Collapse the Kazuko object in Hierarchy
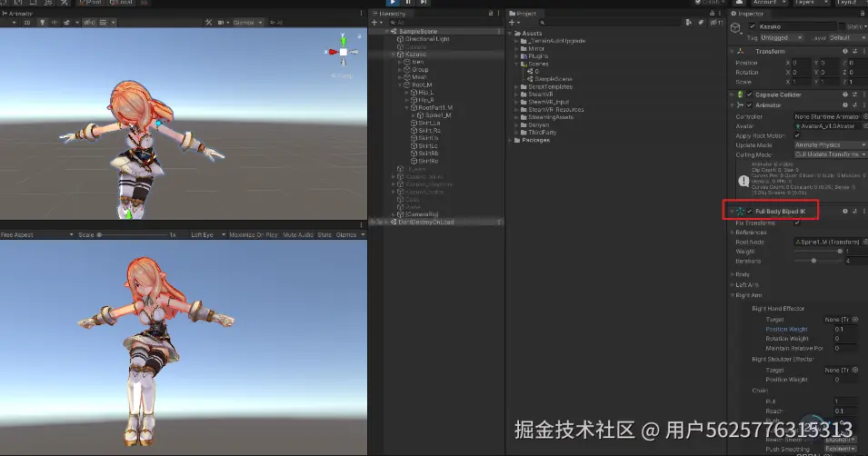 pyautogui.click(x=394, y=55)
